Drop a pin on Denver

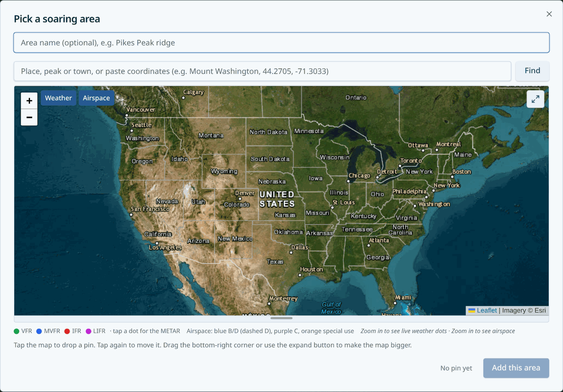pos(245,193)
